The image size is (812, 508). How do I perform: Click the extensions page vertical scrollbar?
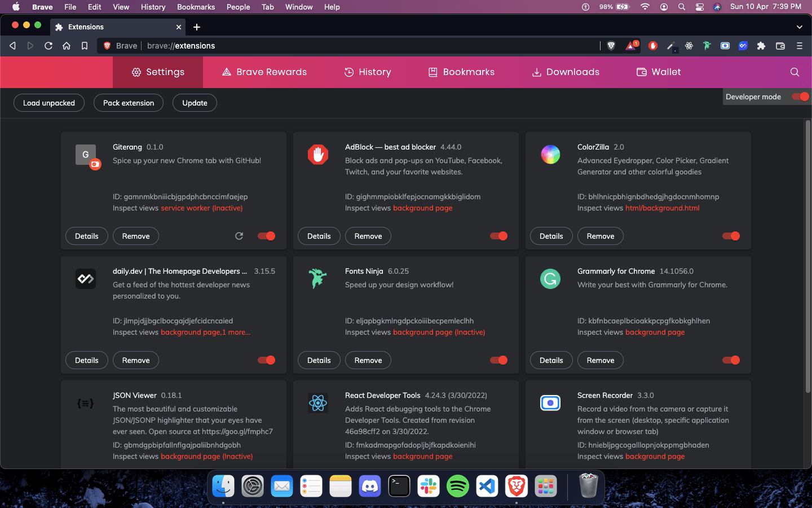(807, 257)
